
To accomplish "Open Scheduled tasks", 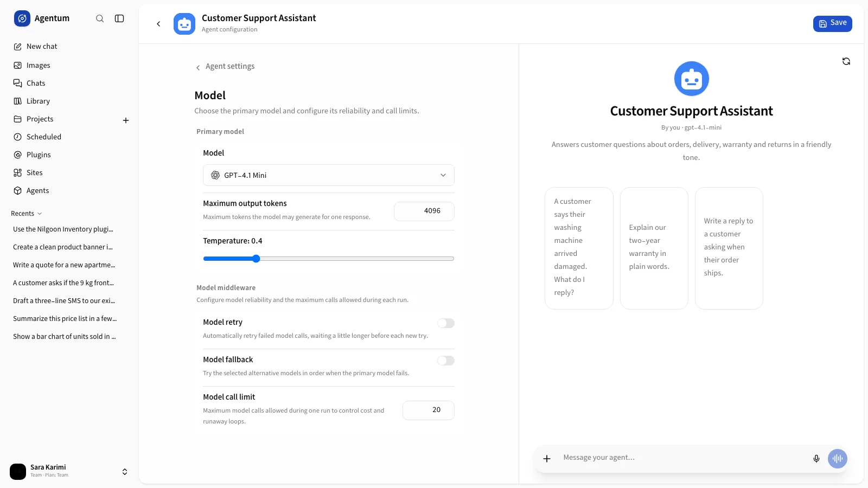I will coord(69,137).
